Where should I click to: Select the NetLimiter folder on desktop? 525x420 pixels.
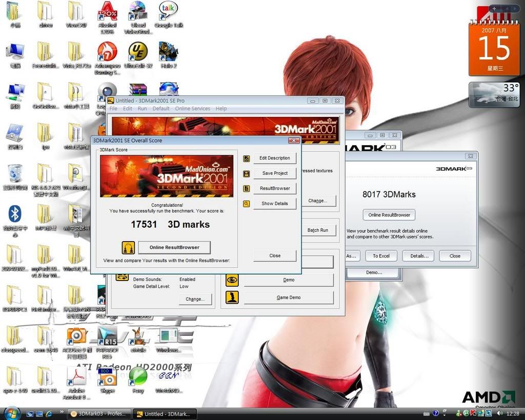46,298
